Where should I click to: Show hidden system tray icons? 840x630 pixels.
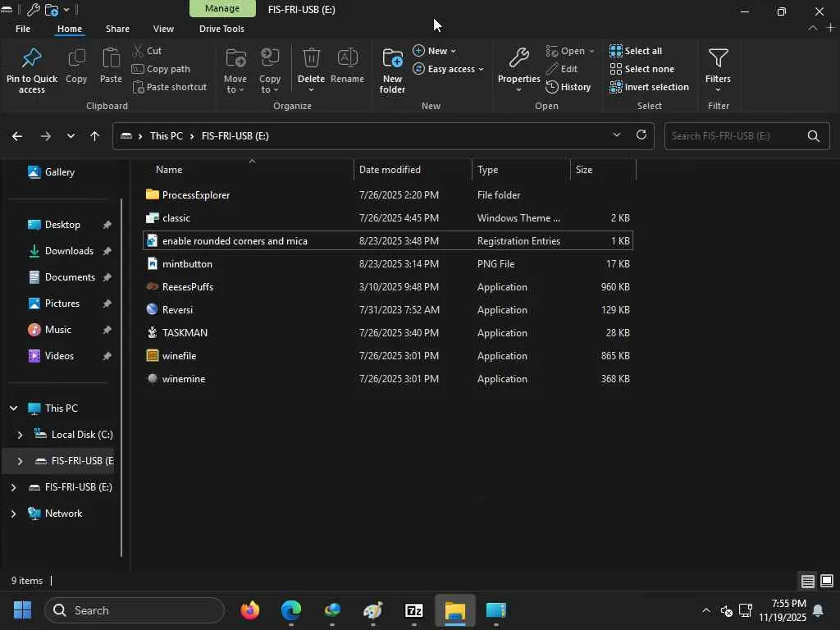pyautogui.click(x=706, y=610)
